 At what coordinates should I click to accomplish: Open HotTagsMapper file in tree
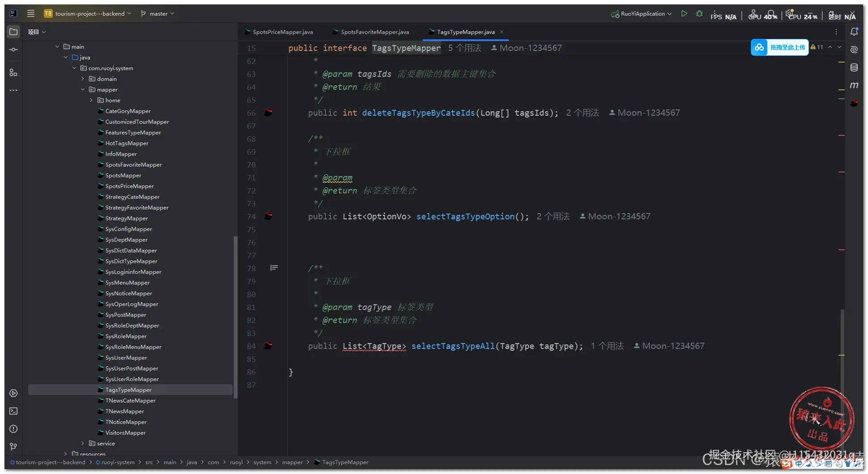(127, 143)
